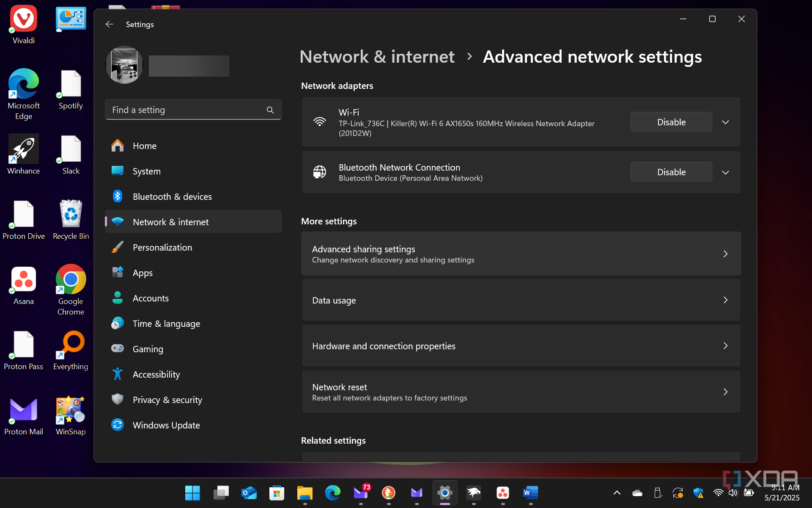Open Word from the taskbar

pos(530,493)
